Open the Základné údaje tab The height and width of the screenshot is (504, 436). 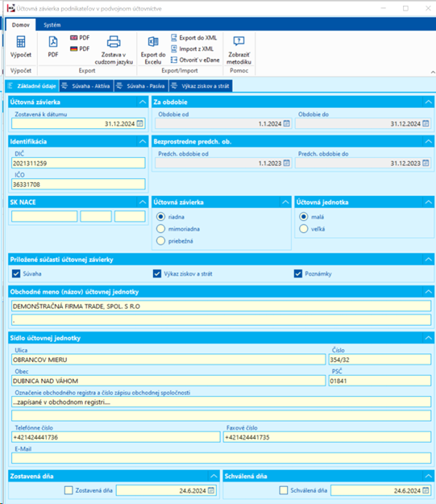coord(32,85)
